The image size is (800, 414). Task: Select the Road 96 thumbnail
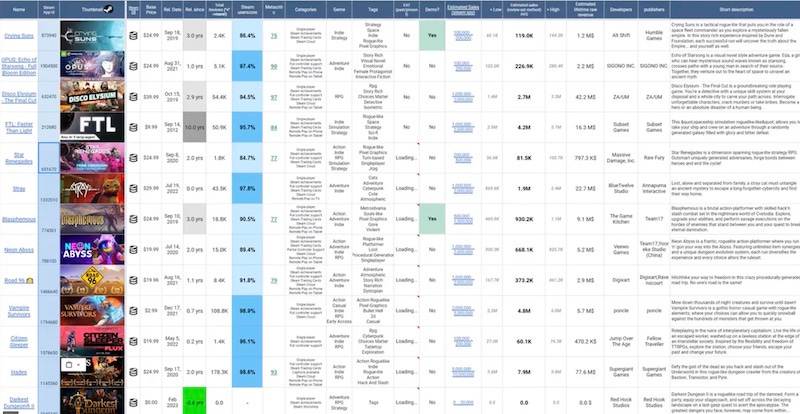(92, 280)
